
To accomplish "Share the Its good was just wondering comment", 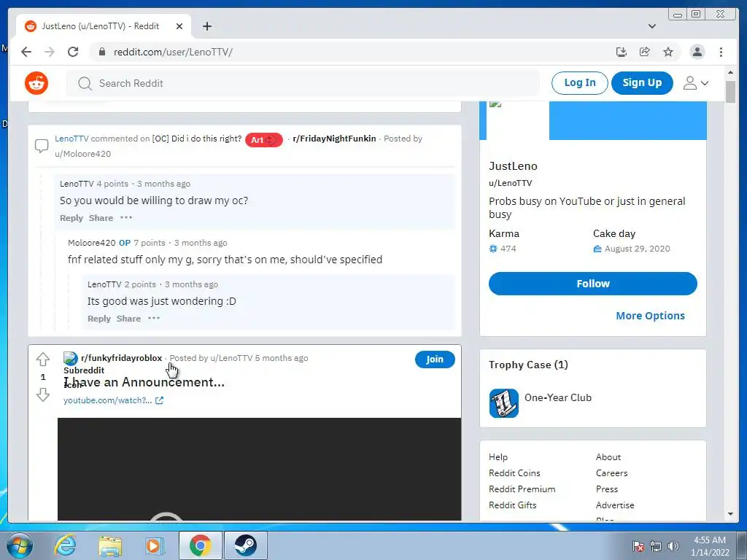I will tap(128, 319).
